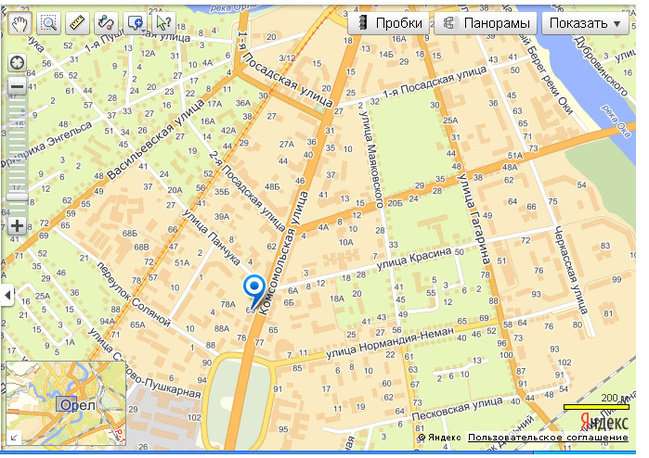Image resolution: width=649 pixels, height=458 pixels.
Task: Click the zoom level slider track
Action: coord(17,156)
